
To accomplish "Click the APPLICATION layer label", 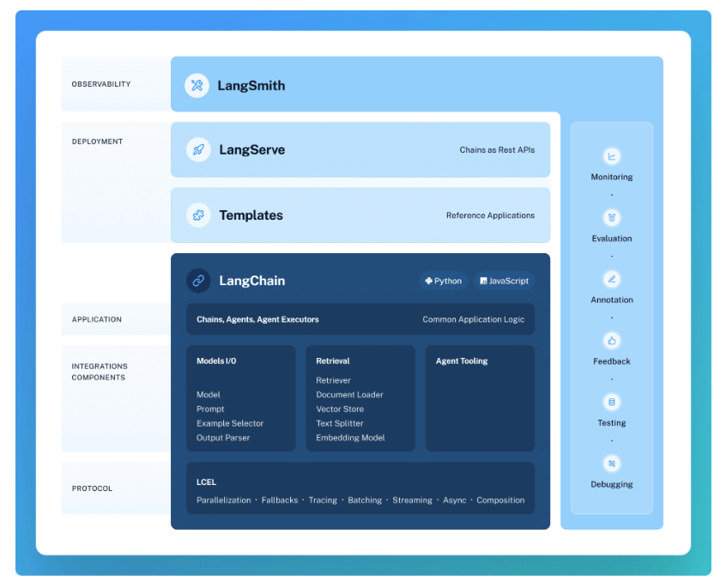I will [x=96, y=319].
